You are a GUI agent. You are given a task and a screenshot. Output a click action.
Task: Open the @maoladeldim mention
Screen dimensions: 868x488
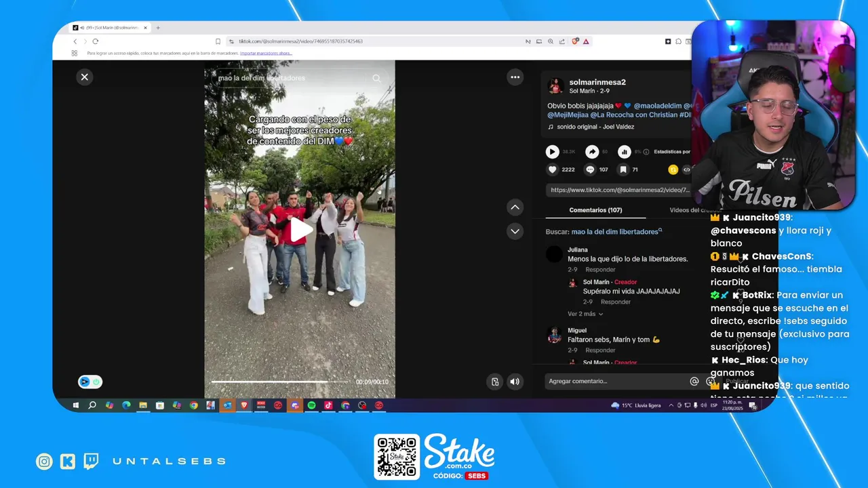coord(657,106)
